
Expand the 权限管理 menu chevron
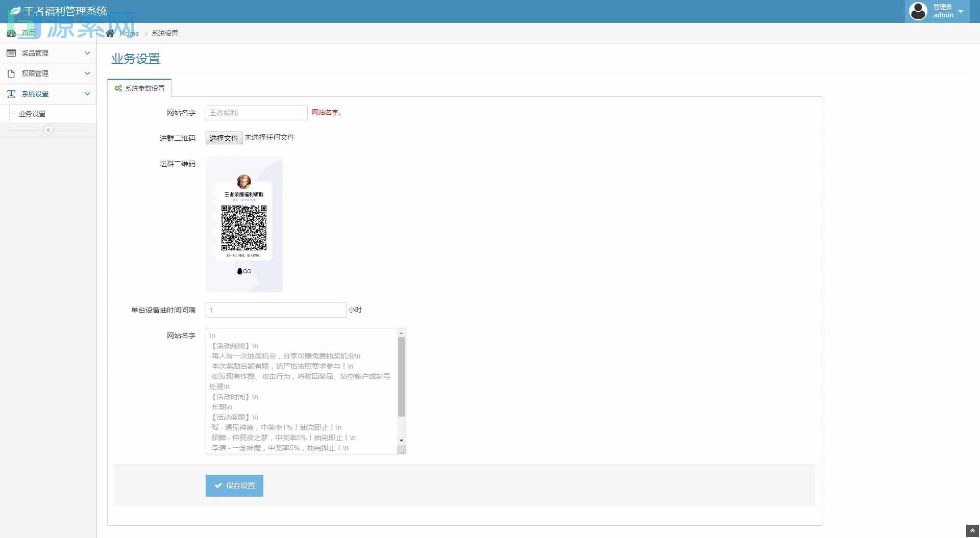pos(87,73)
